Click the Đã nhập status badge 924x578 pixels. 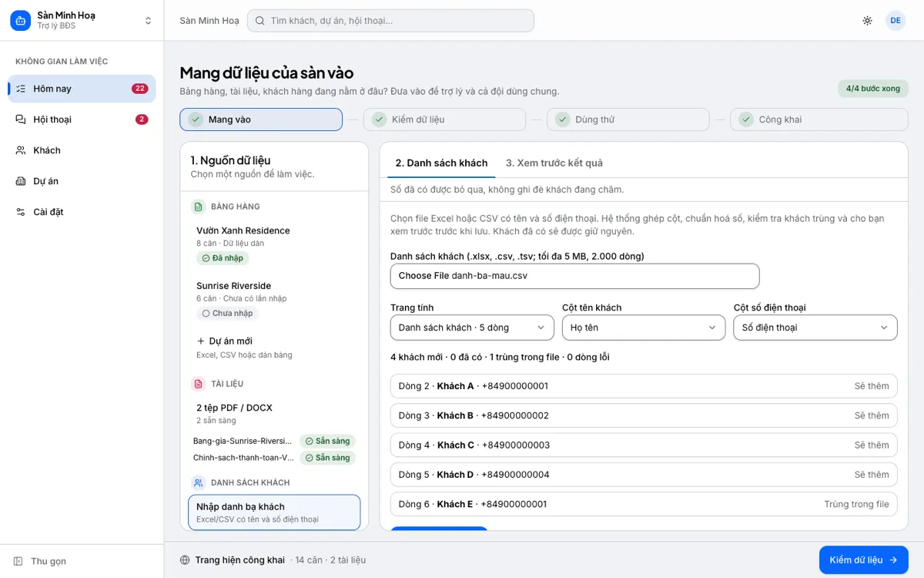pyautogui.click(x=223, y=258)
